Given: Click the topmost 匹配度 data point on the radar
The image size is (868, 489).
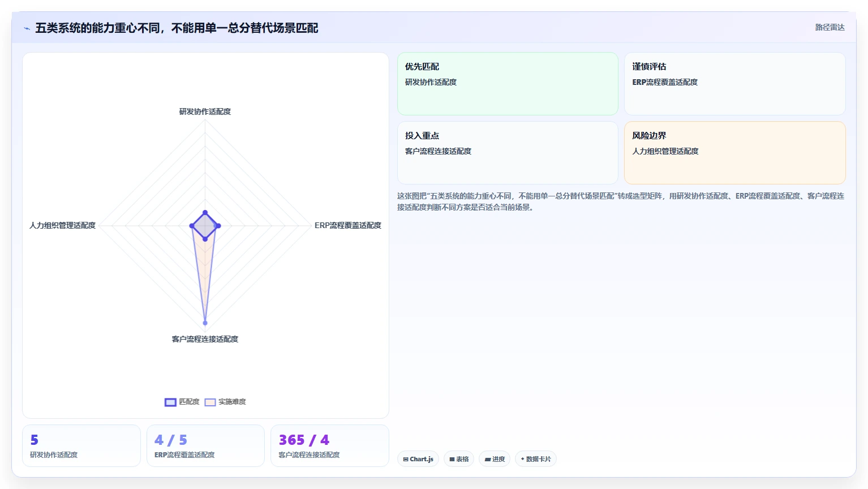Looking at the screenshot, I should (x=205, y=213).
